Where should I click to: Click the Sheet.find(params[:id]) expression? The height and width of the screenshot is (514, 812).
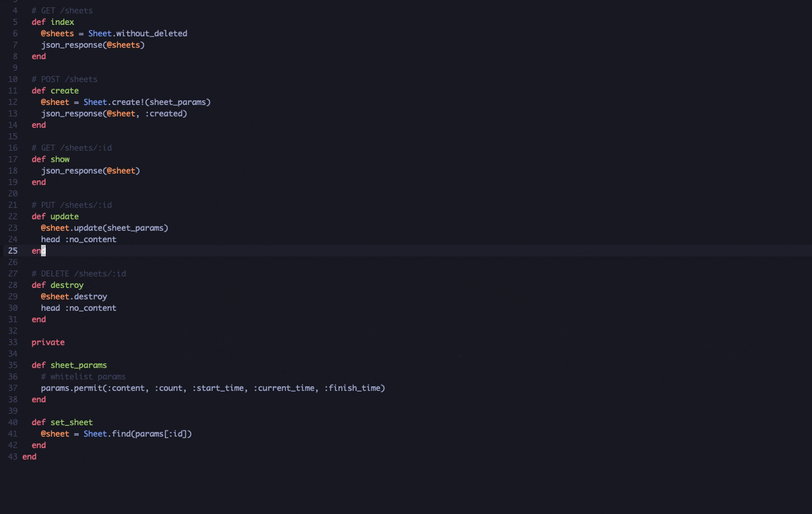(137, 433)
